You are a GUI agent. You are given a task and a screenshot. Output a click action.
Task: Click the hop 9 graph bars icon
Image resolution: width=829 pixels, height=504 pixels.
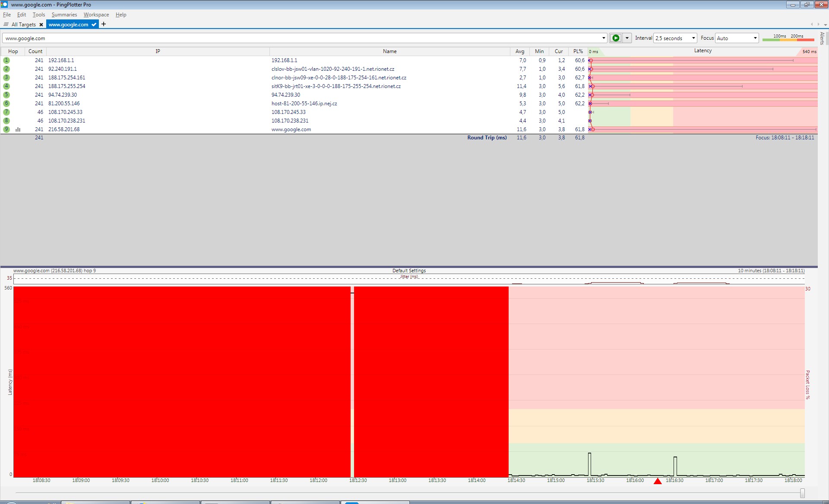[x=18, y=129]
